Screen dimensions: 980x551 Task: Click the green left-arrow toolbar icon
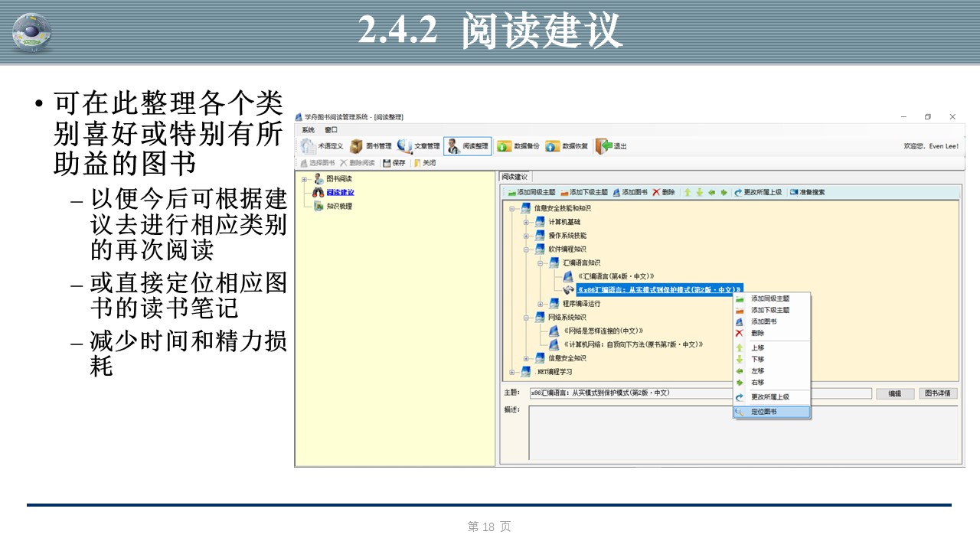(x=711, y=192)
